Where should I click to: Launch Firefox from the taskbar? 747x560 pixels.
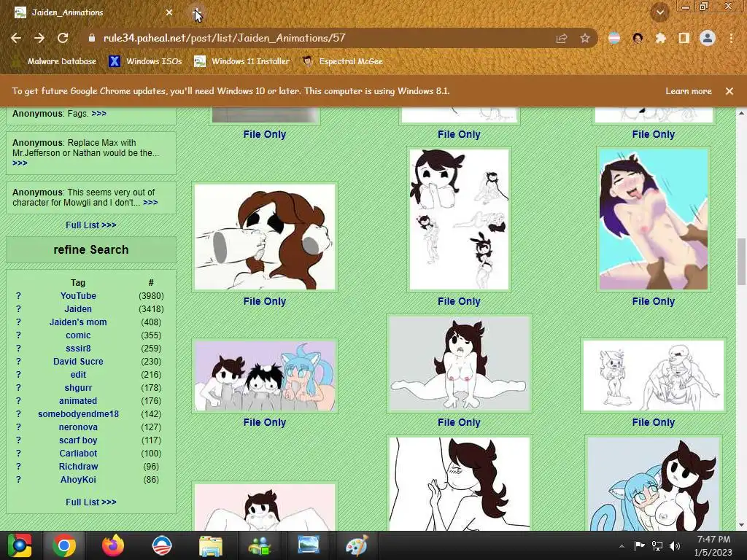(x=113, y=545)
